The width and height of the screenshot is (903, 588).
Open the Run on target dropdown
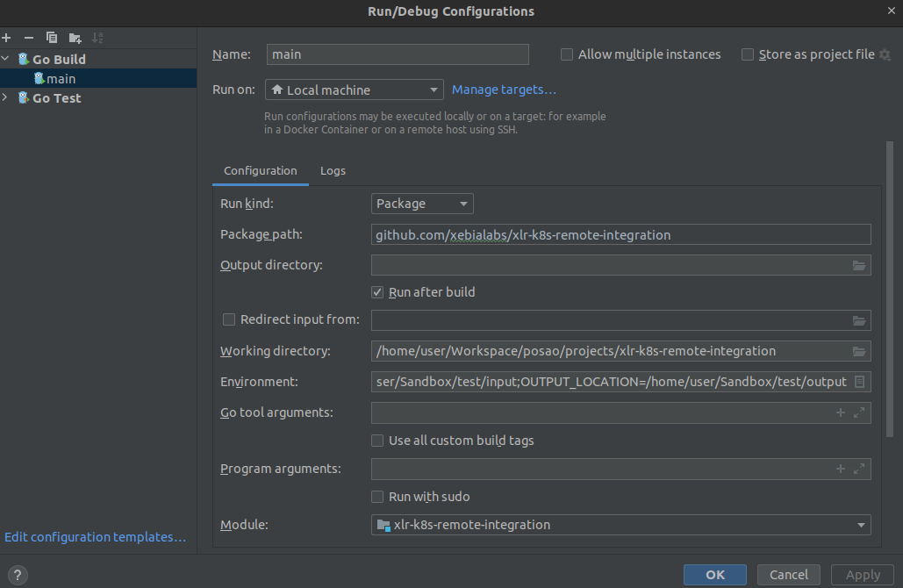click(355, 90)
